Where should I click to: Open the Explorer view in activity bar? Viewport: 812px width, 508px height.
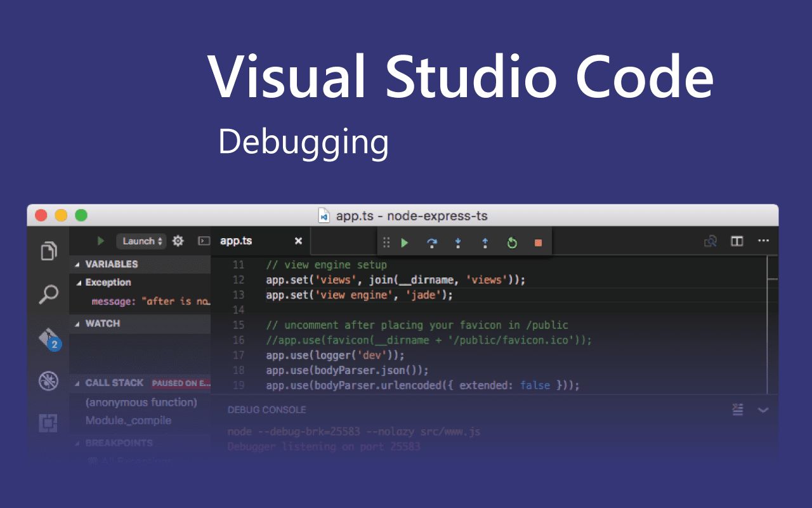coord(49,251)
